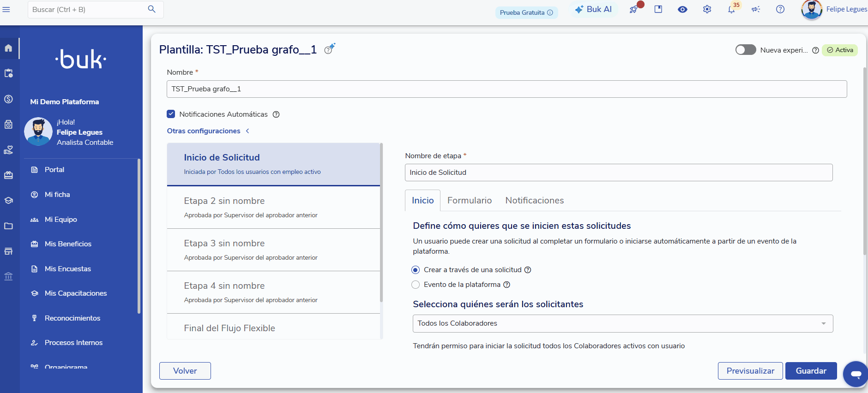The height and width of the screenshot is (393, 868).
Task: Click help icon beside Crear a través
Action: point(528,270)
